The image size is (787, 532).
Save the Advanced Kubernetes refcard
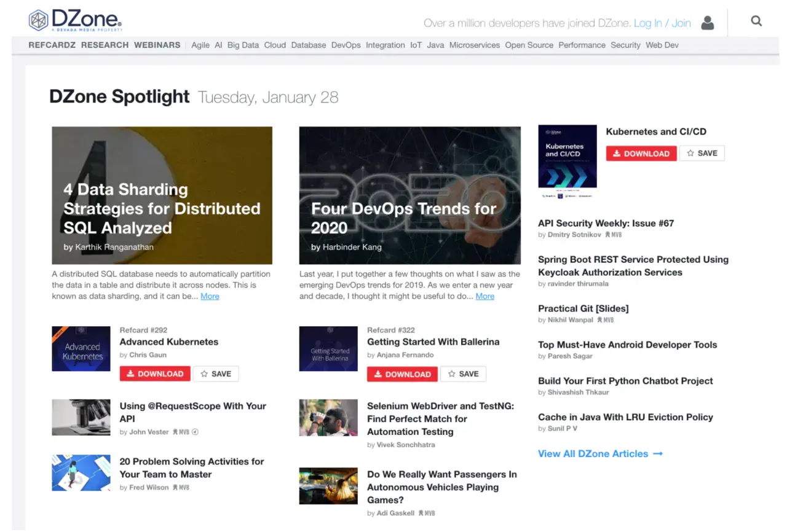tap(216, 374)
